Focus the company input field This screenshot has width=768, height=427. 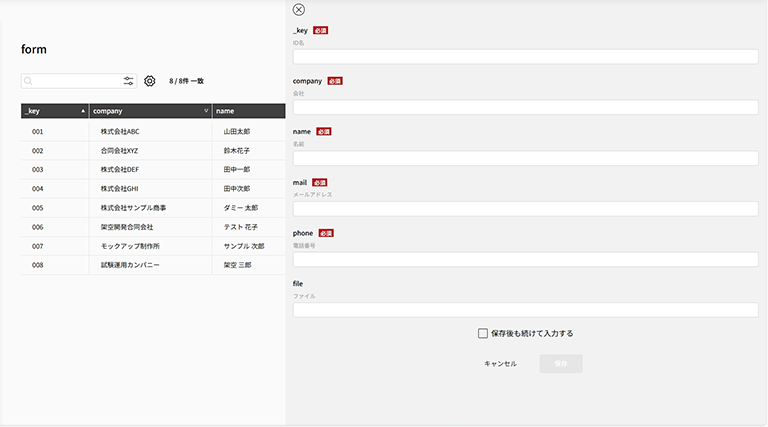(x=526, y=107)
